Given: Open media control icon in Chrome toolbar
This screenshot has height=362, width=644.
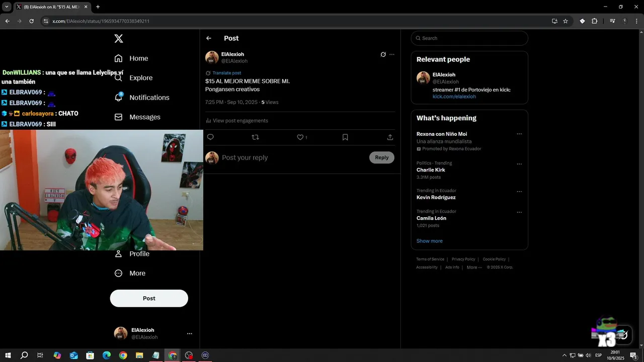Looking at the screenshot, I should coord(612,21).
